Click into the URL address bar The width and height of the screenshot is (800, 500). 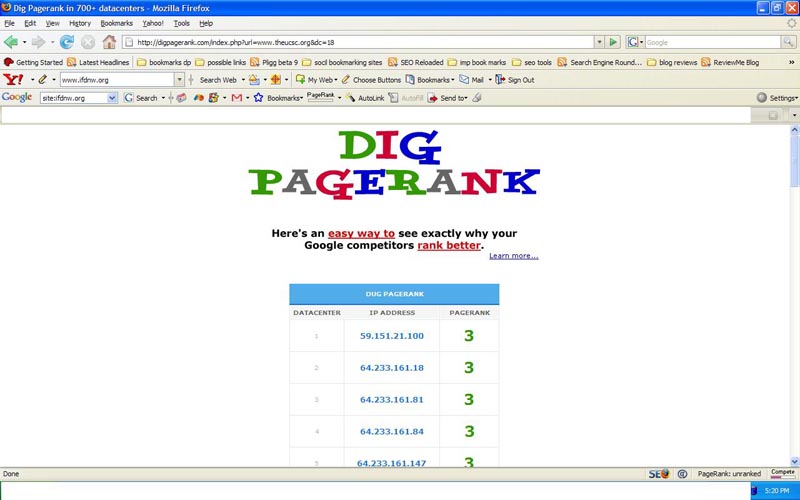point(358,42)
